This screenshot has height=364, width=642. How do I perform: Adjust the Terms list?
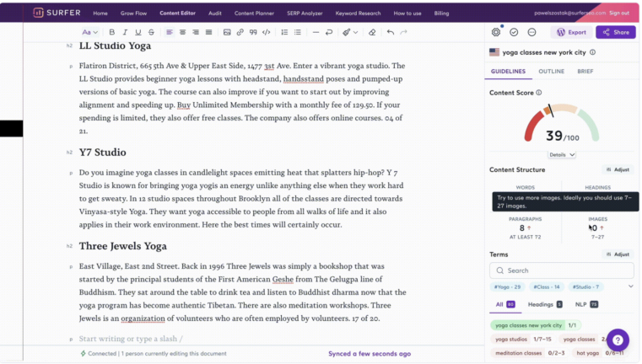coord(618,254)
